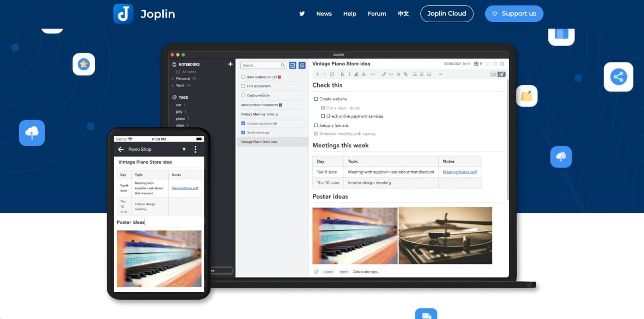Click the insert link icon in editor toolbar
This screenshot has height=319, width=644.
pyautogui.click(x=384, y=74)
